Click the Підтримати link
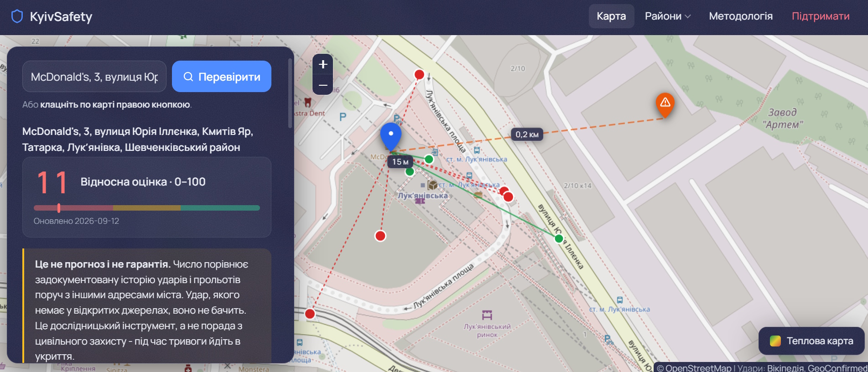The image size is (868, 372). coord(821,16)
